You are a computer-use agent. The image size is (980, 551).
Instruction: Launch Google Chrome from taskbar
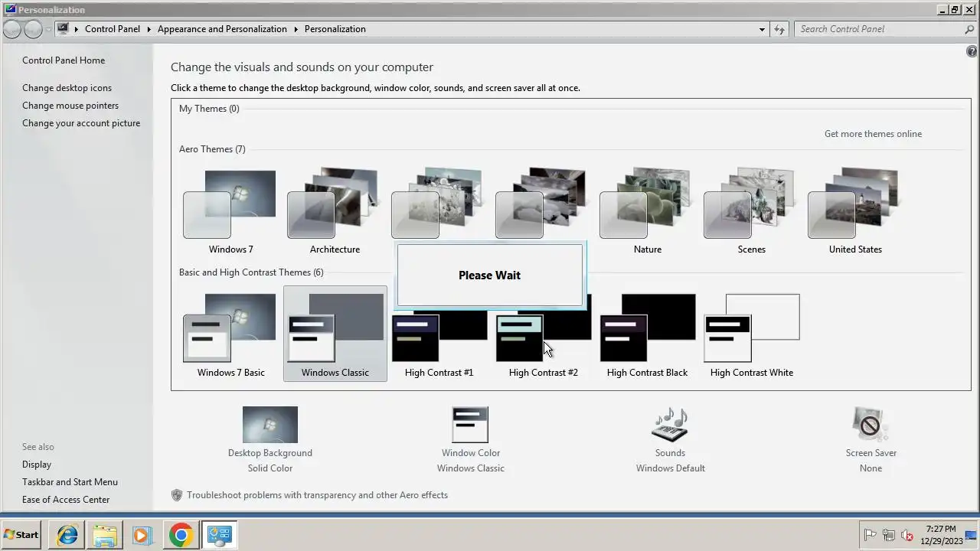tap(181, 535)
